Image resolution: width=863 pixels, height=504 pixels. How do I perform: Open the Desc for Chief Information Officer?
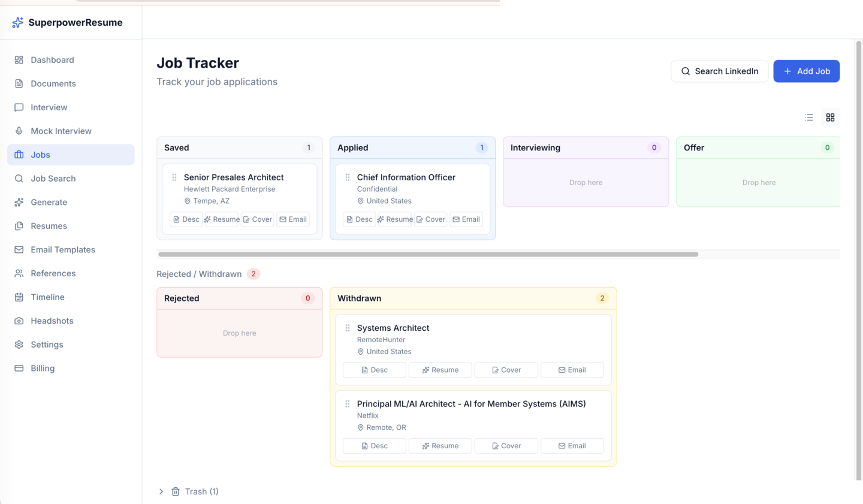coord(359,219)
